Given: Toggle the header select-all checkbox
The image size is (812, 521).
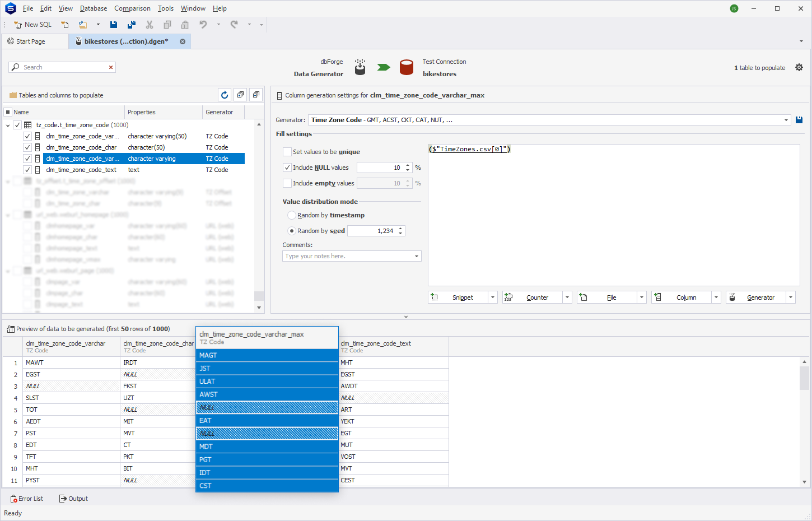Looking at the screenshot, I should pos(8,112).
